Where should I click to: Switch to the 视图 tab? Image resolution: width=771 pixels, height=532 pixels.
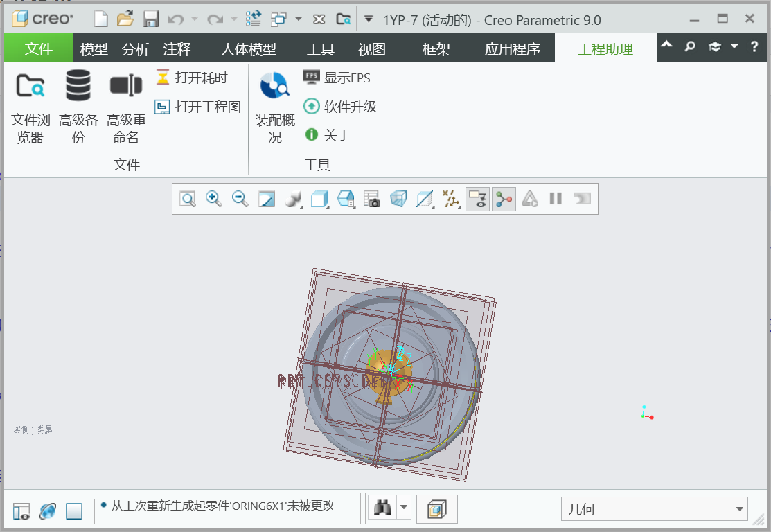pyautogui.click(x=372, y=48)
